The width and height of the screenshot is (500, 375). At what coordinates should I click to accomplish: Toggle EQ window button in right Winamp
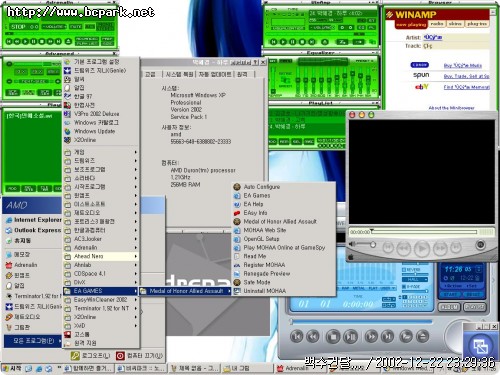tap(361, 28)
